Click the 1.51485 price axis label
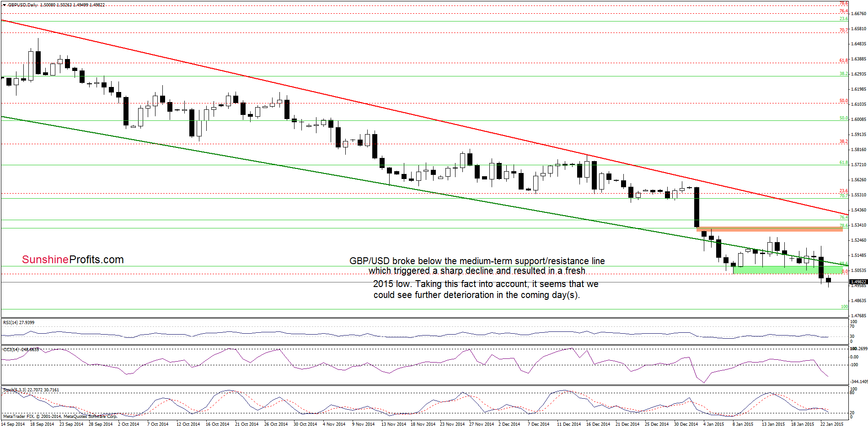Screen dimensions: 868x428 pyautogui.click(x=859, y=255)
